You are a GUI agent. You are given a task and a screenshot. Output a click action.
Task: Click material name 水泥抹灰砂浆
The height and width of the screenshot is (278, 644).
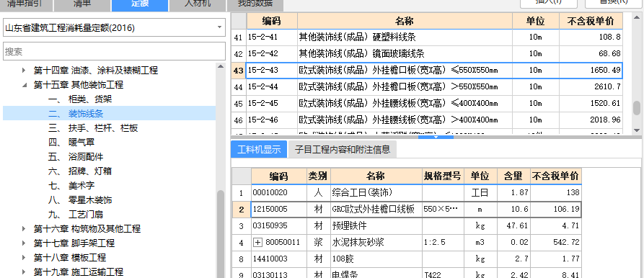pos(376,243)
